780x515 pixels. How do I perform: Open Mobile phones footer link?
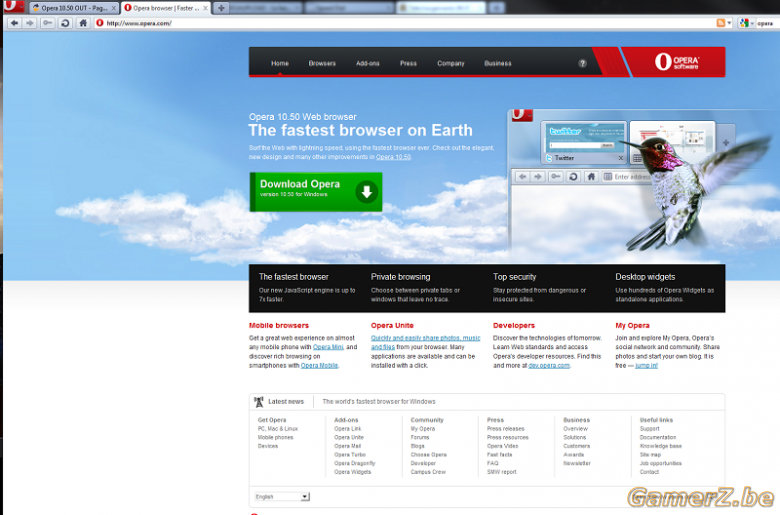click(275, 437)
